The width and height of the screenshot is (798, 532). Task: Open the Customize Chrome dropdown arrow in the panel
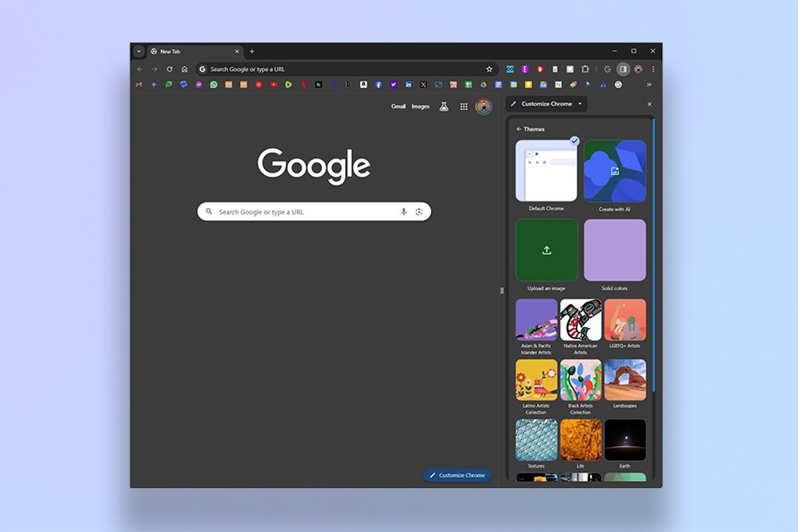pyautogui.click(x=581, y=104)
